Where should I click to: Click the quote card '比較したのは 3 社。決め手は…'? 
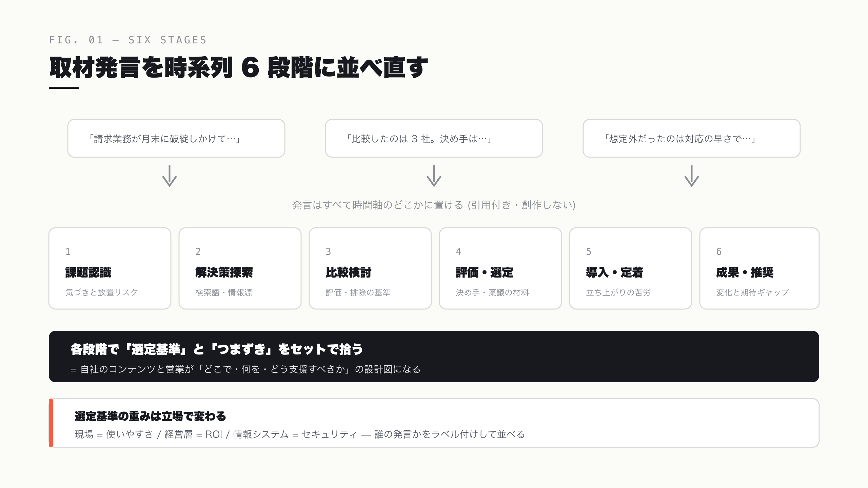[x=434, y=138]
